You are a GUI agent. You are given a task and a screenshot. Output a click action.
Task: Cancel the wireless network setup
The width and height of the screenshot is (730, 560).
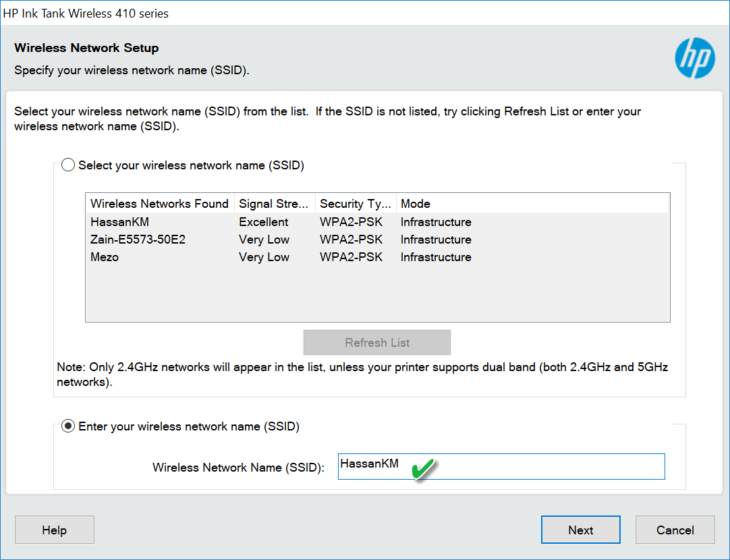pos(675,530)
